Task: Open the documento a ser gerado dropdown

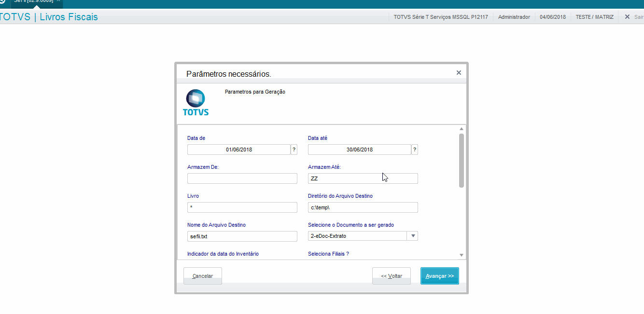Action: pyautogui.click(x=413, y=236)
